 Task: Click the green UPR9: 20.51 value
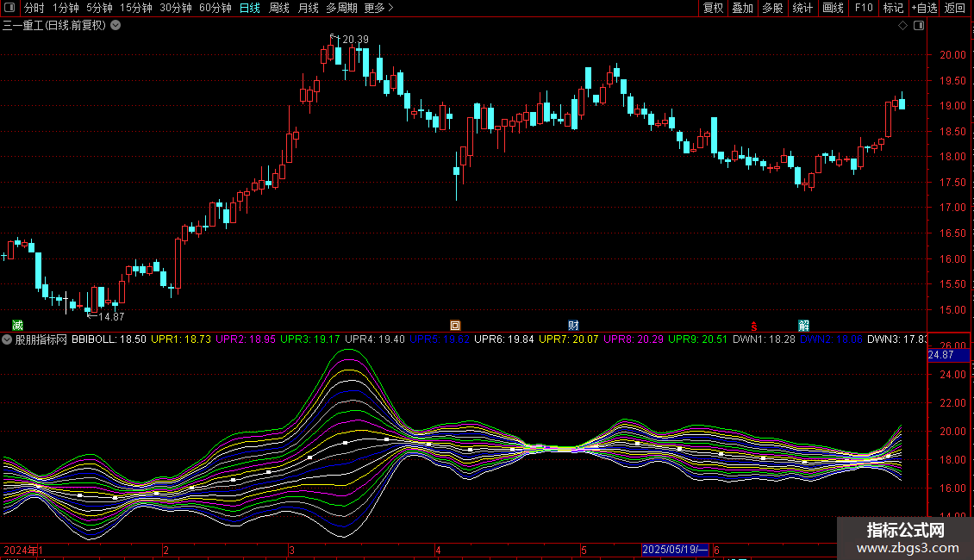click(697, 339)
